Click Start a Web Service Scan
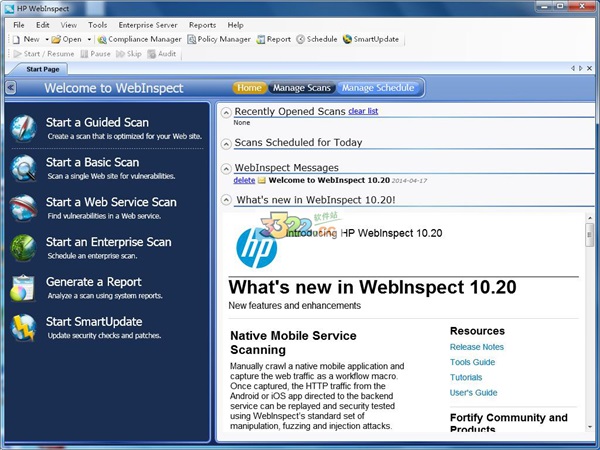This screenshot has height=450, width=600. pos(111,202)
